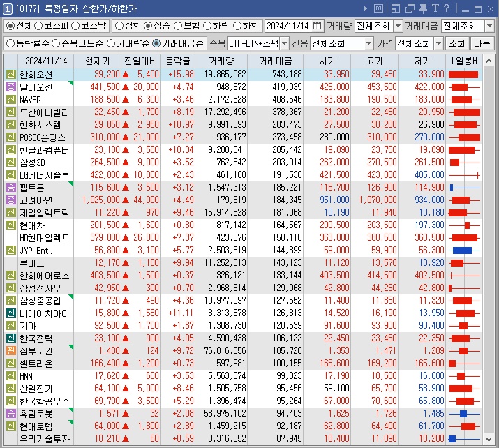Click the 관 badge beside 삼부토건

coord(11,350)
